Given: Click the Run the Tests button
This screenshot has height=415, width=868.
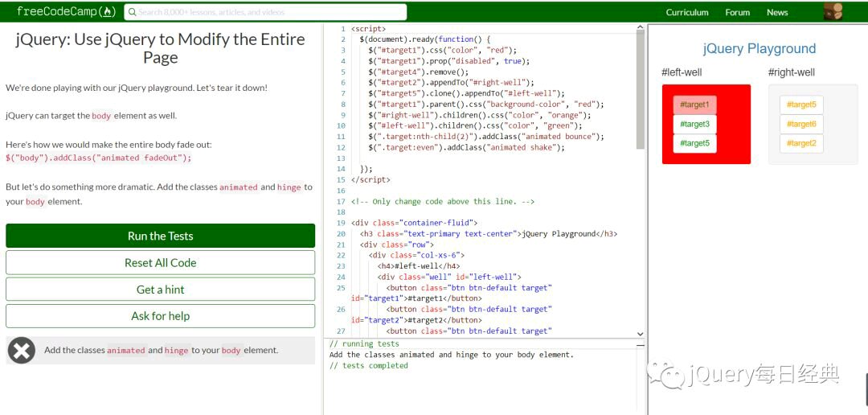Looking at the screenshot, I should (161, 236).
